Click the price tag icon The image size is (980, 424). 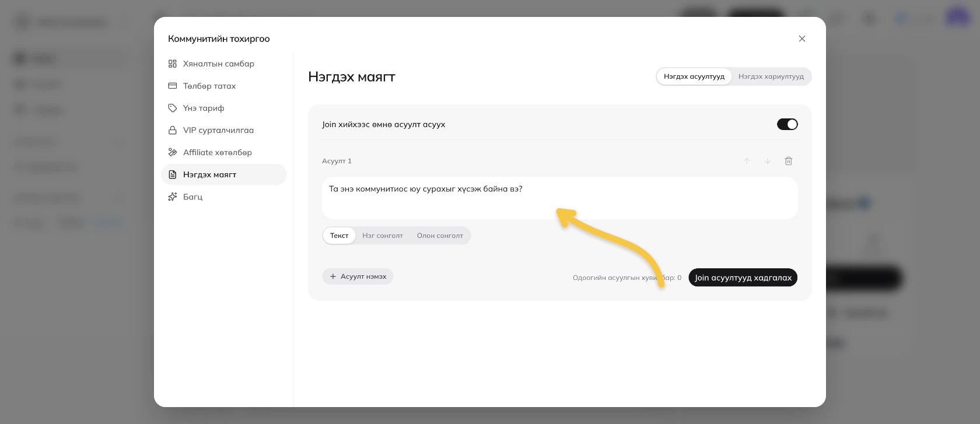tap(173, 108)
